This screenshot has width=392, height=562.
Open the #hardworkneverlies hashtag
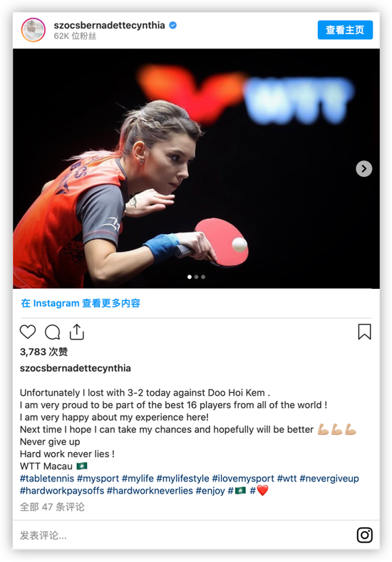click(150, 491)
